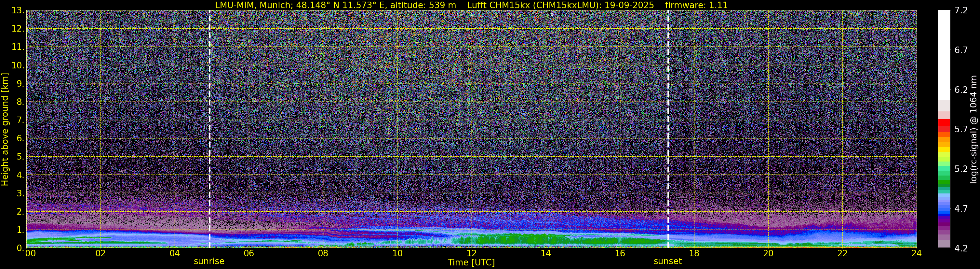Click the height-axis tick '11.'
The width and height of the screenshot is (980, 269).
tap(18, 47)
